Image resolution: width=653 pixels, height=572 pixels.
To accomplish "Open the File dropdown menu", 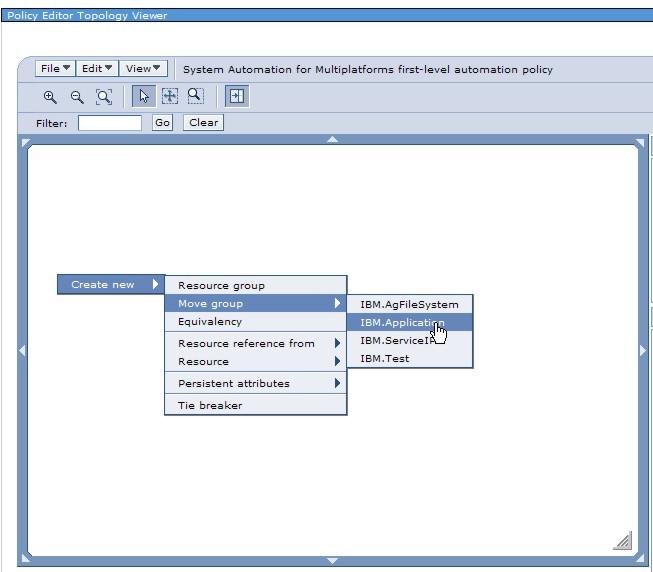I will click(x=55, y=68).
